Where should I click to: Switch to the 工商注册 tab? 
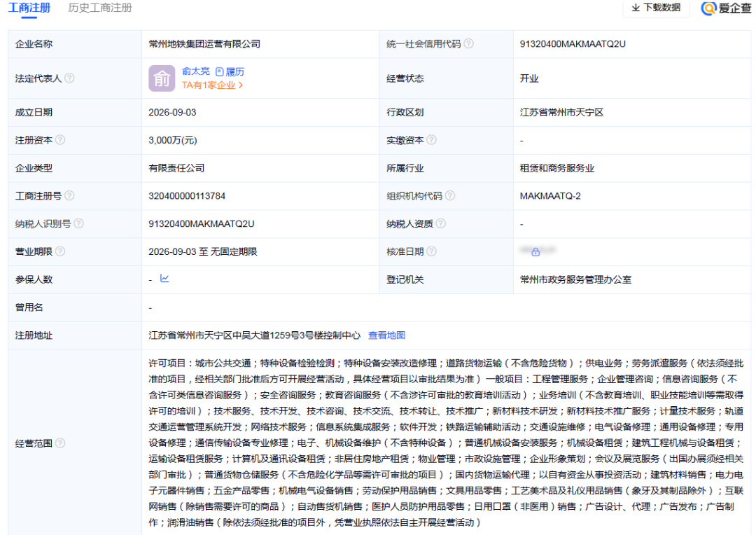29,8
